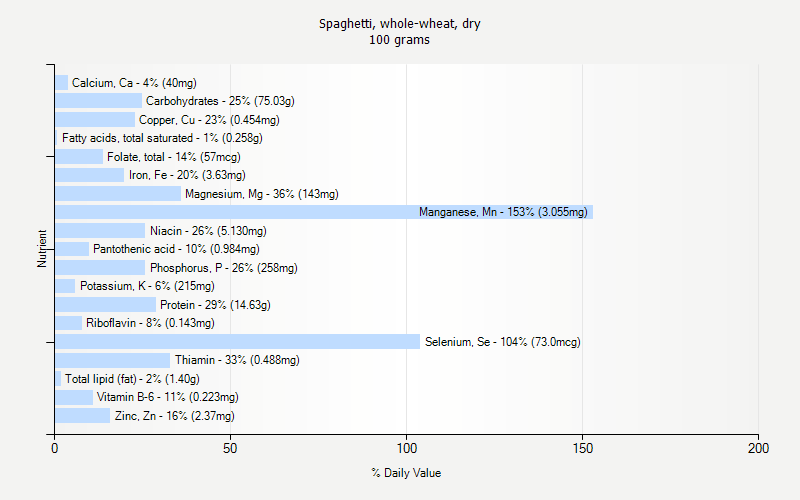Screen dimensions: 800x500
Task: Click the Potassium, K label
Action: pos(145,286)
